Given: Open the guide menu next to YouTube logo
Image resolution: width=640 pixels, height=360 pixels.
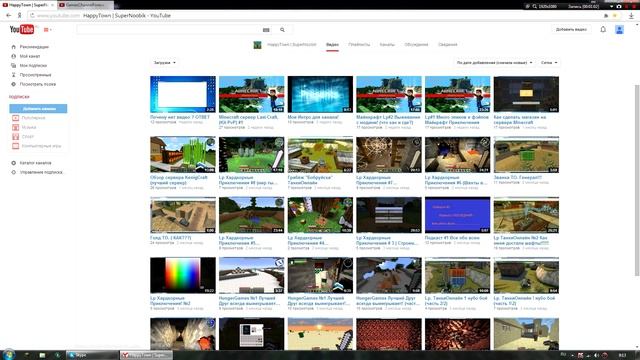Looking at the screenshot, I should coord(47,30).
